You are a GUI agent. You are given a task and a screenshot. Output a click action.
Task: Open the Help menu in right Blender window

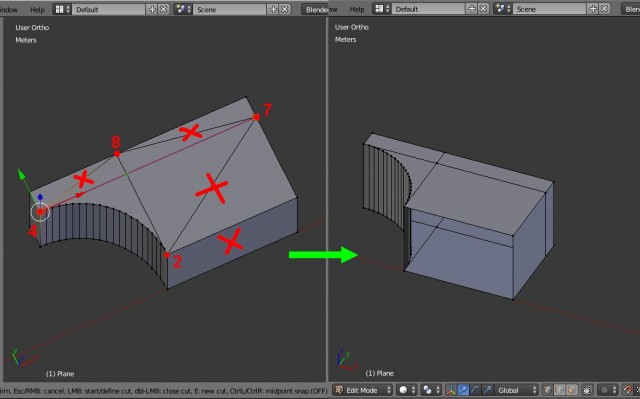357,9
